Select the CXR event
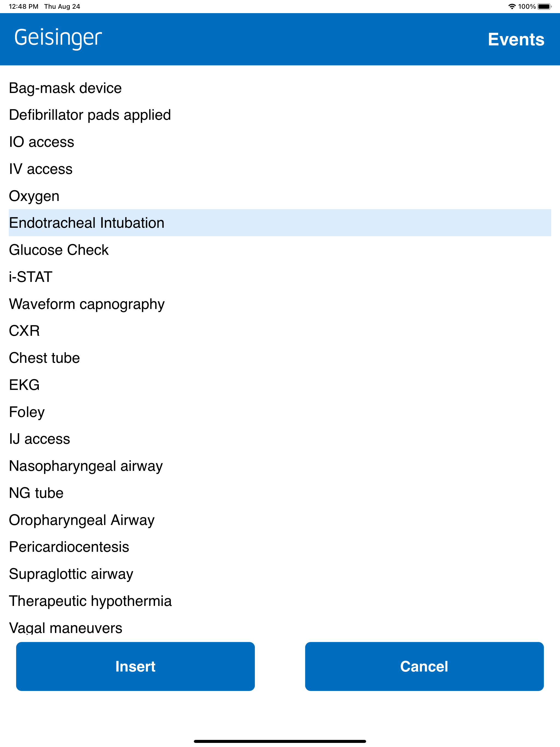560x747 pixels. pos(280,331)
